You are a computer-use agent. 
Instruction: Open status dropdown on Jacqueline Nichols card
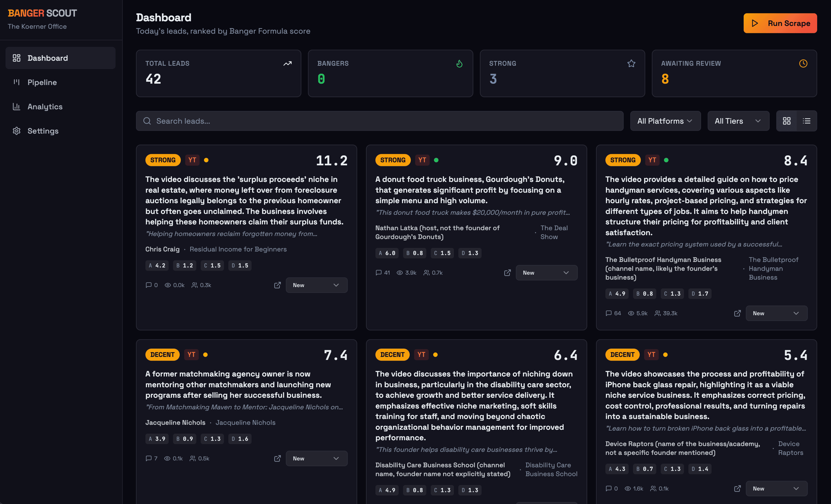point(316,458)
